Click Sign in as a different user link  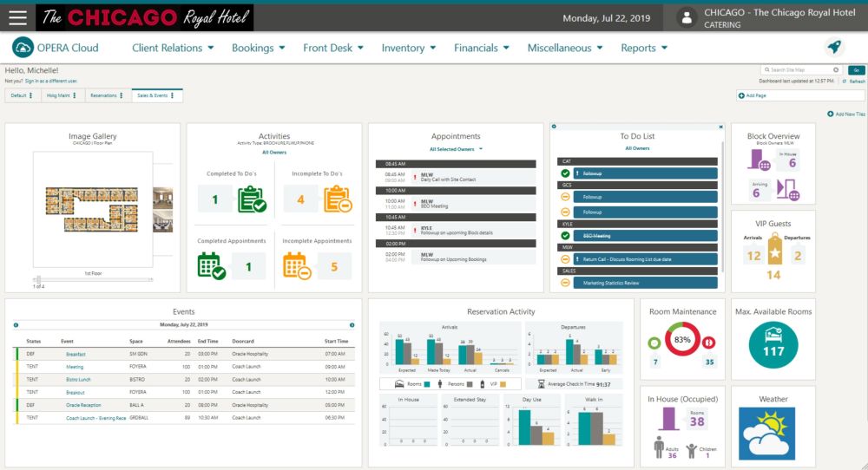pos(50,82)
